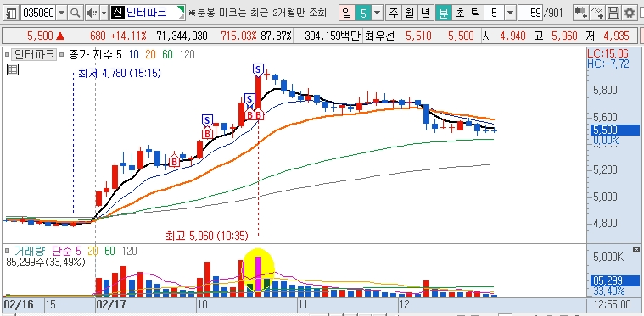Expand the stock code 035080 dropdown
Screen dimensions: 644x316
[62, 13]
